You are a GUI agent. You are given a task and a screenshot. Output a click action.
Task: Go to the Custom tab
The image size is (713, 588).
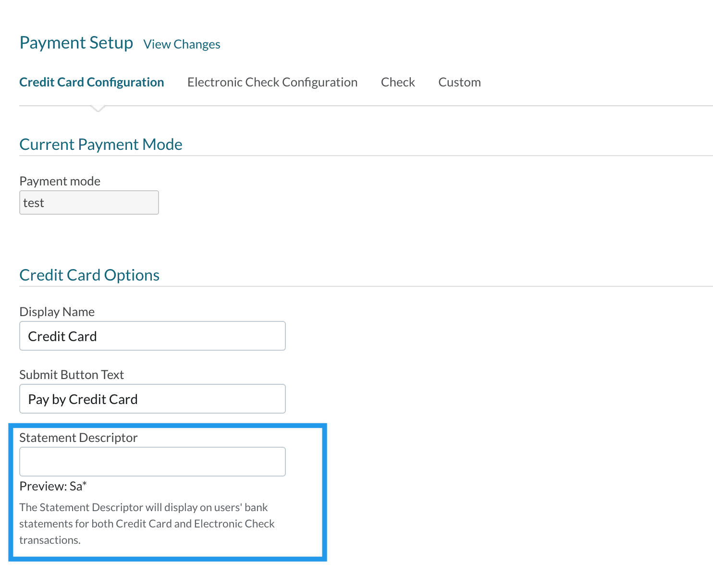[459, 82]
